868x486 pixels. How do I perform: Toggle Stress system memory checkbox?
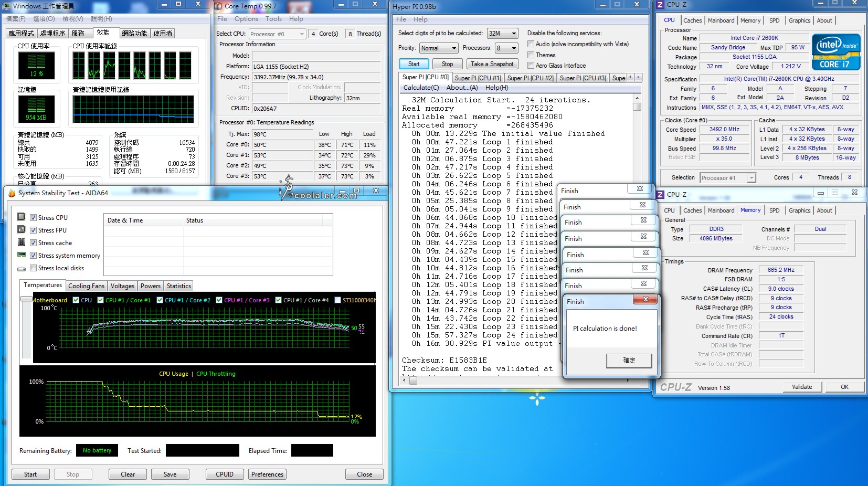[34, 256]
